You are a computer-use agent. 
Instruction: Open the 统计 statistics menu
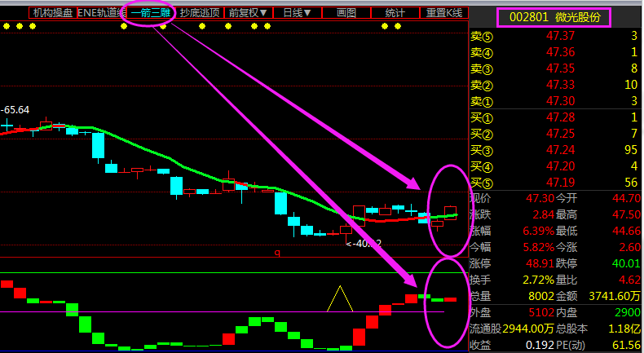click(395, 13)
